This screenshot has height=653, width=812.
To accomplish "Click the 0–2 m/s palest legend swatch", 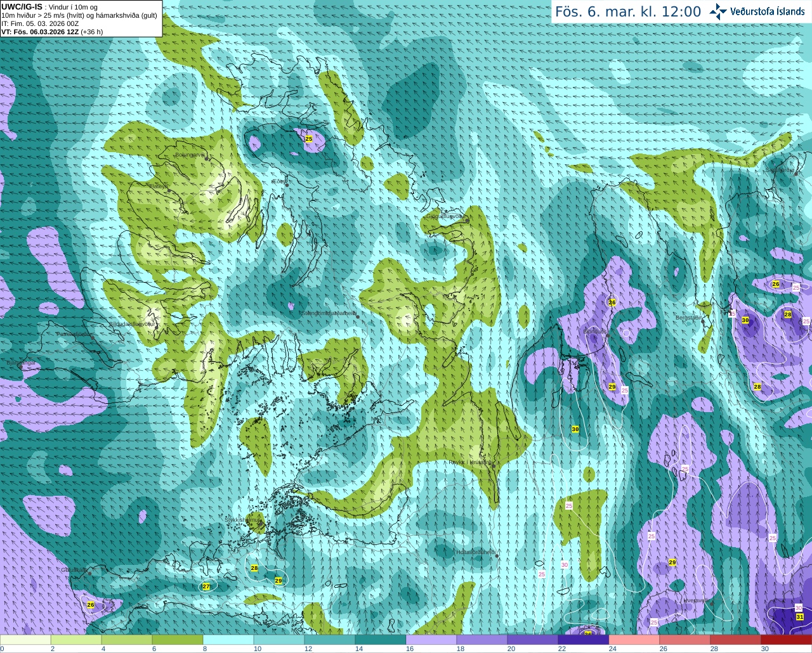I will (25, 640).
